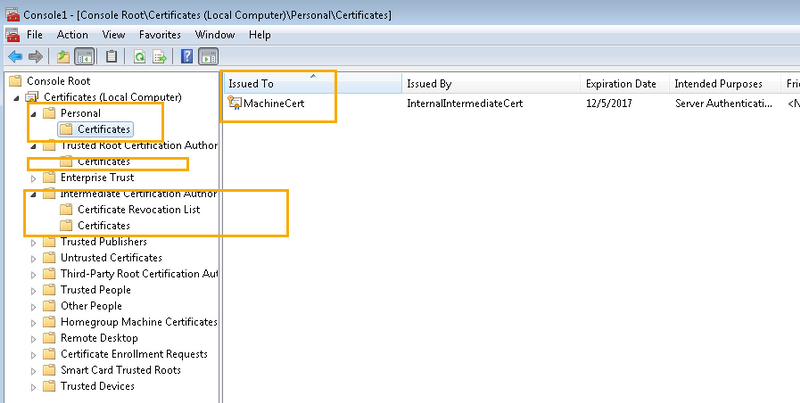Viewport: 800px width, 403px height.
Task: Click the Up One Level folder icon
Action: click(64, 56)
